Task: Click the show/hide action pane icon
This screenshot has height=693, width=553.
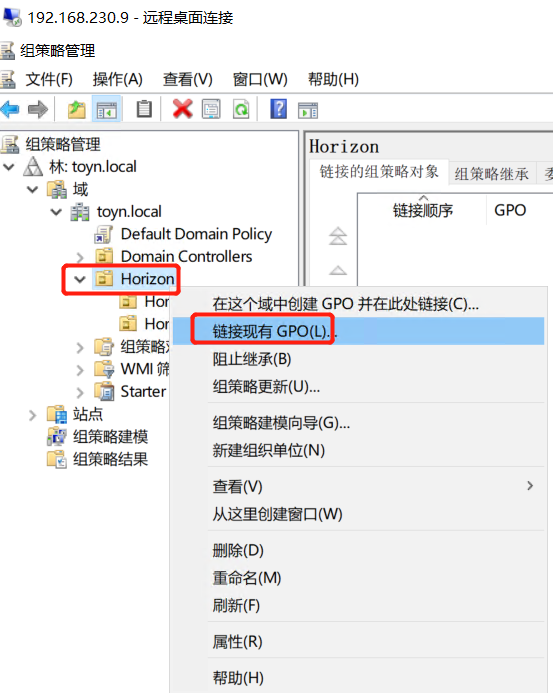Action: (x=308, y=110)
